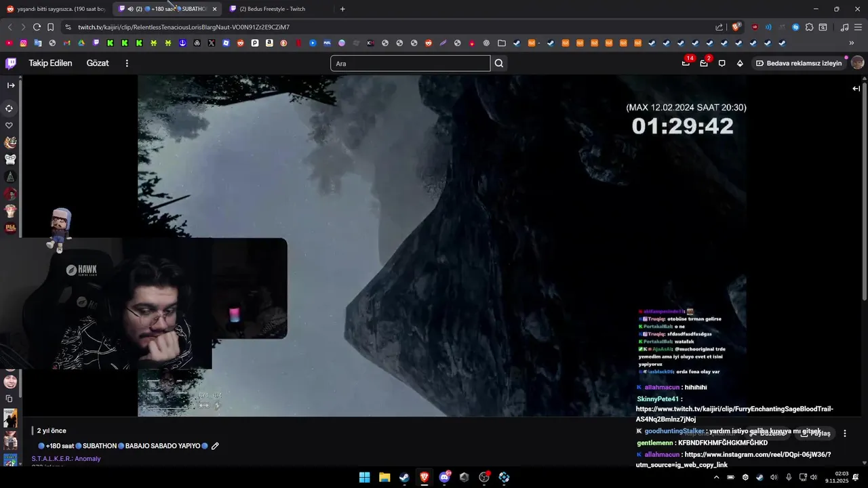Show hidden system tray icons
Screen dimensions: 868x488
716,477
